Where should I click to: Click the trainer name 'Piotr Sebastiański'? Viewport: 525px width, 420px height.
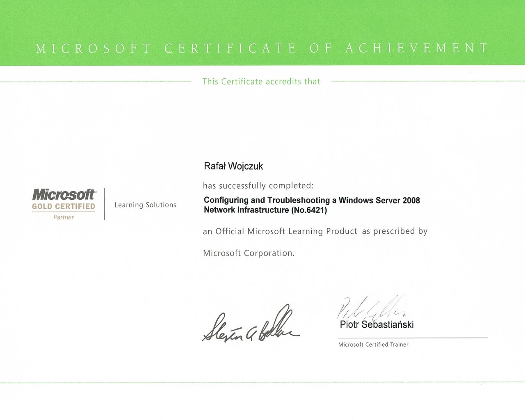pyautogui.click(x=377, y=324)
